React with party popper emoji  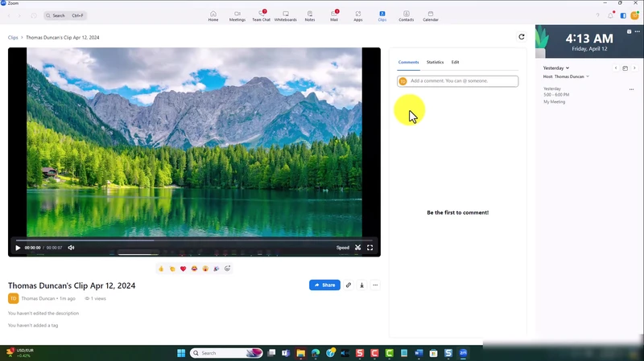point(217,269)
